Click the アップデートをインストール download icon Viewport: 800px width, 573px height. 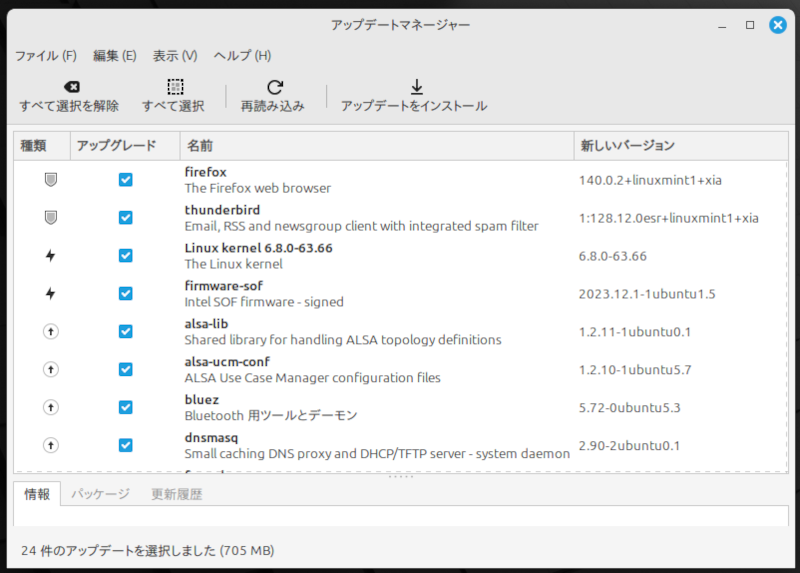point(416,87)
